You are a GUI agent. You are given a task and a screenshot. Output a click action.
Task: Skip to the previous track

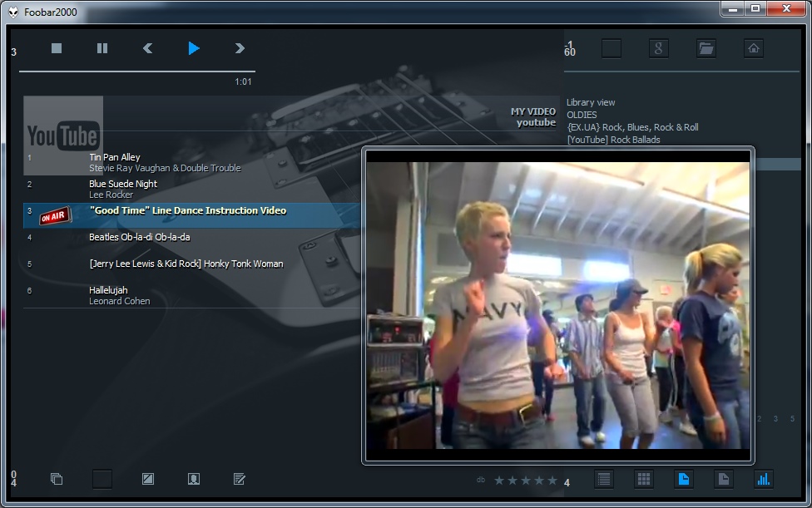click(147, 48)
